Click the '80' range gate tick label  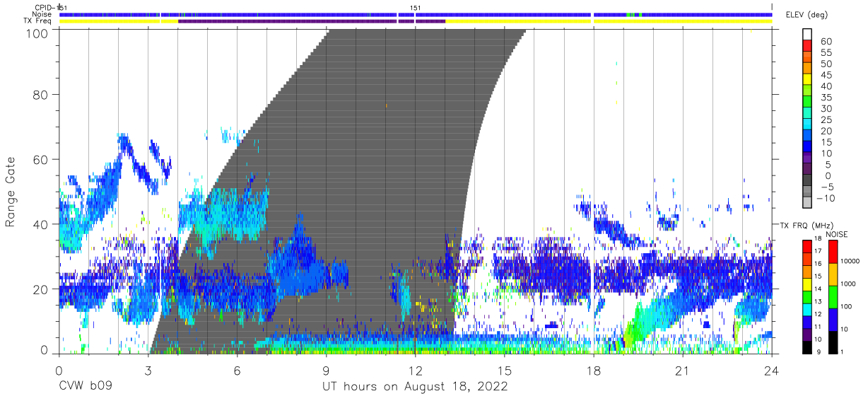[x=41, y=94]
